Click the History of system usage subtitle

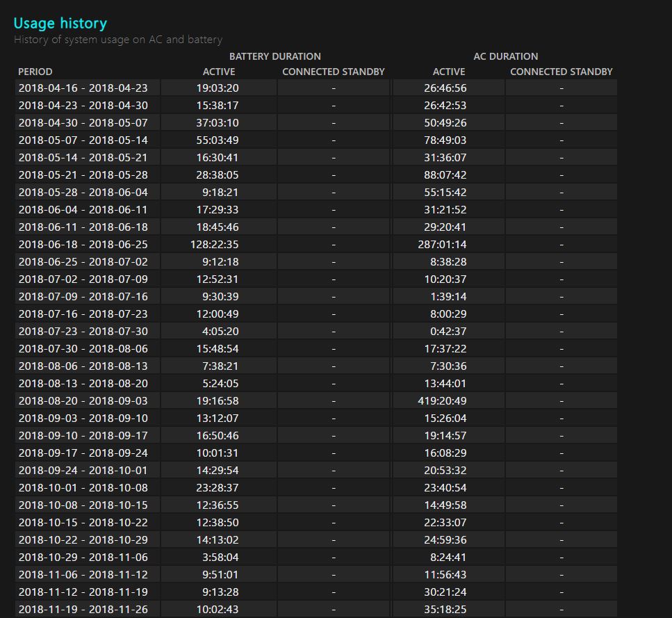point(118,40)
